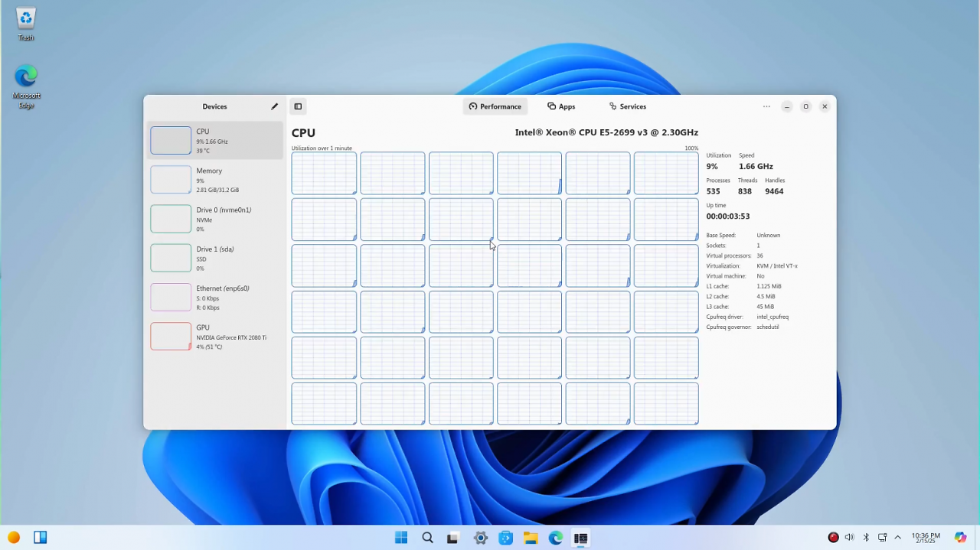
Task: Click the Ethernet mini graph thumbnail
Action: (171, 298)
